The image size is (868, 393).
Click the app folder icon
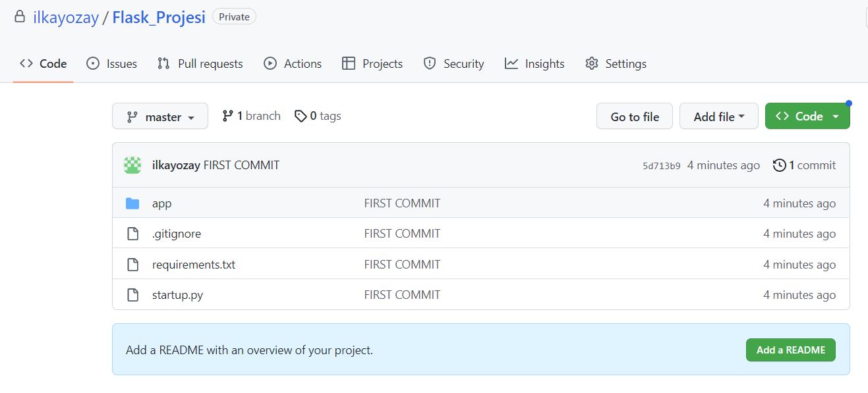(x=132, y=203)
